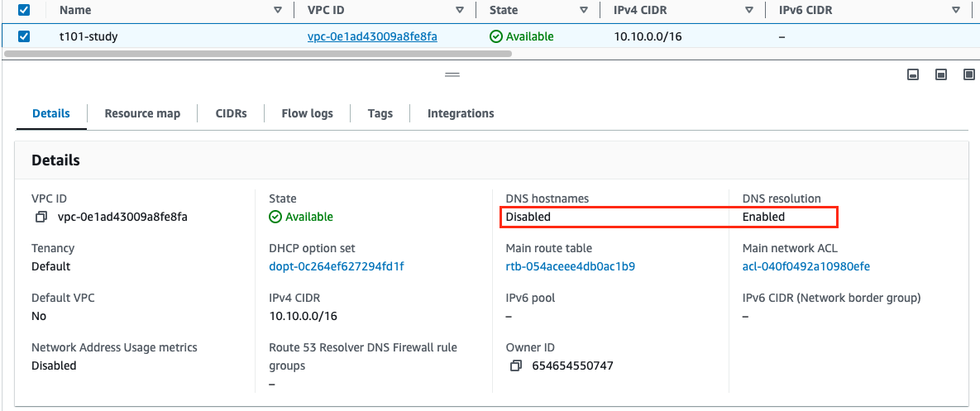
Task: Click the horizontal table scrollbar
Action: [258, 54]
